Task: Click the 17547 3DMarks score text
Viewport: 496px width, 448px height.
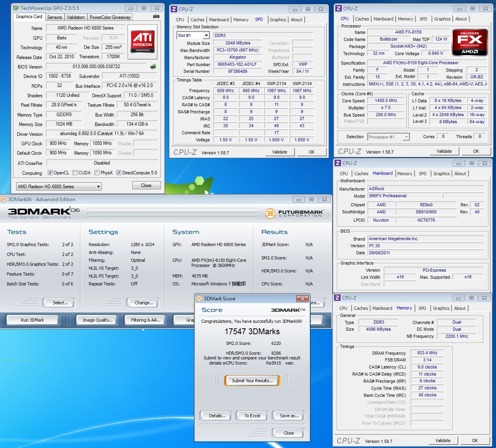Action: pos(252,331)
